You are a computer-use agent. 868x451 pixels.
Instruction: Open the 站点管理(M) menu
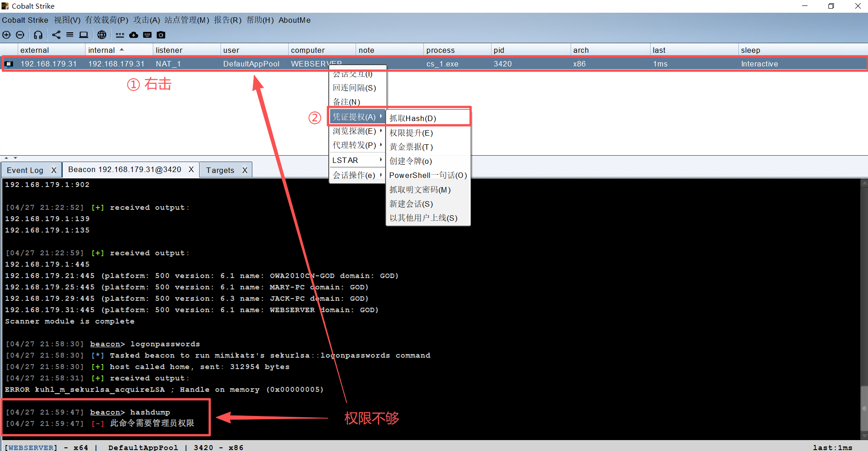187,20
